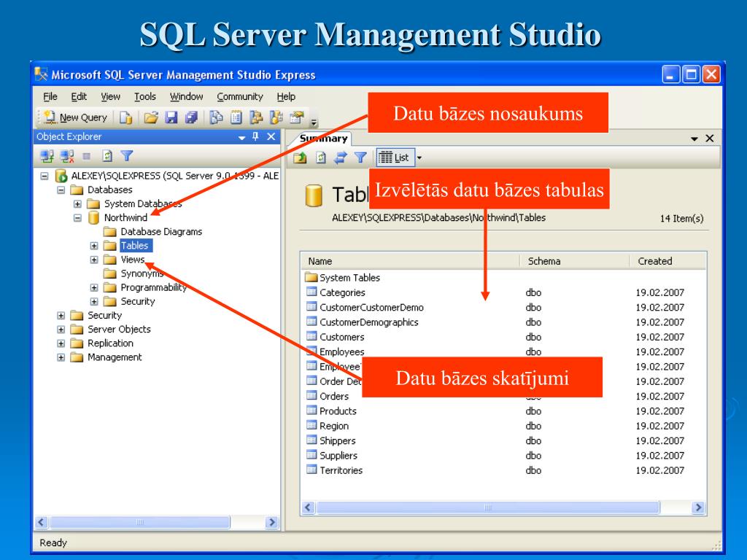The image size is (747, 560).
Task: Click the Summary list scroll-right arrow
Action: coord(698,507)
